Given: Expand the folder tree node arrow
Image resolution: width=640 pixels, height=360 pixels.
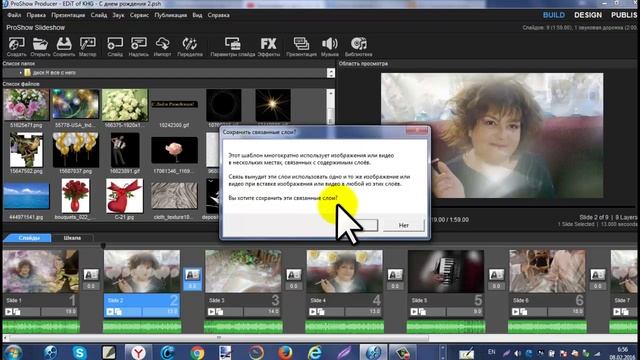Looking at the screenshot, I should 20,73.
